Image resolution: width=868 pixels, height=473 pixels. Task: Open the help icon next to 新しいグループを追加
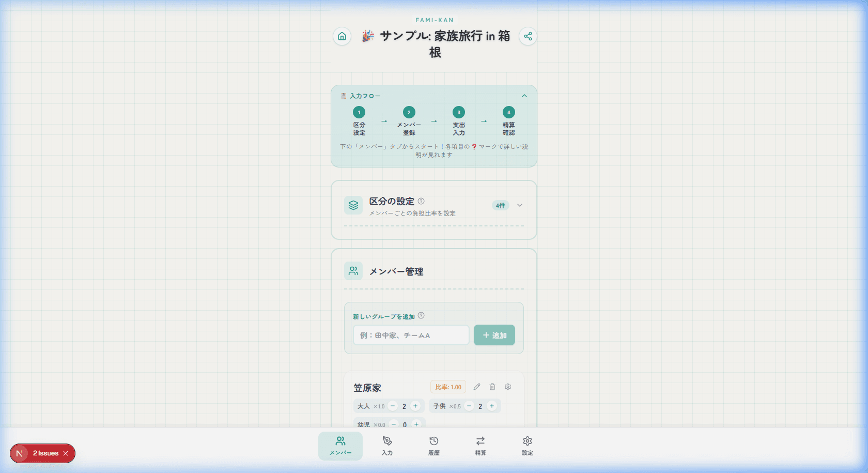pos(421,316)
